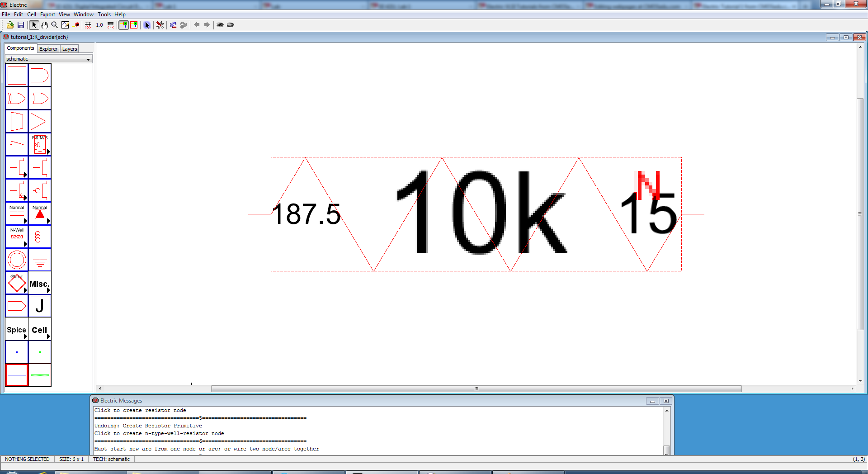The image size is (868, 474).
Task: Switch to the Explorer tab
Action: [48, 49]
